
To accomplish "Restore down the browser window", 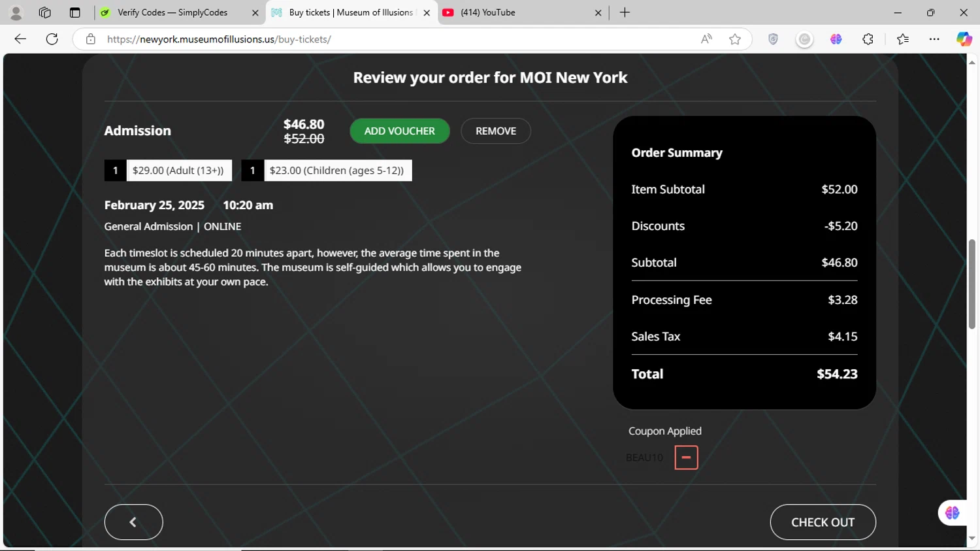I will click(930, 12).
